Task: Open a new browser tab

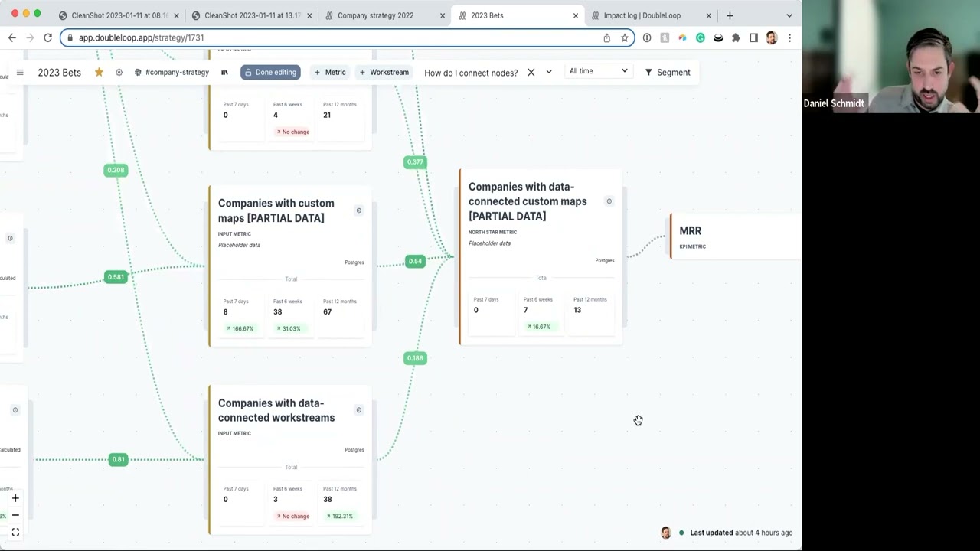Action: [730, 15]
